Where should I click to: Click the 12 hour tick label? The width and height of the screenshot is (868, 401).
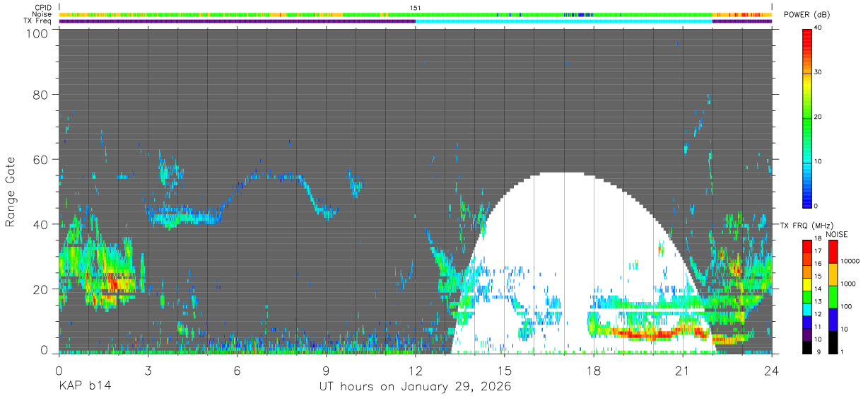pyautogui.click(x=416, y=370)
